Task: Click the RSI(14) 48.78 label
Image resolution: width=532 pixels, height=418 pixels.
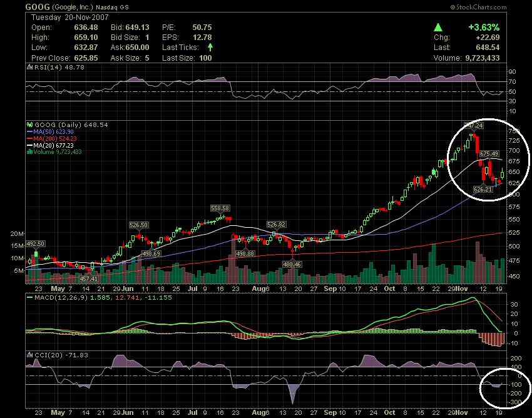Action: pos(59,67)
